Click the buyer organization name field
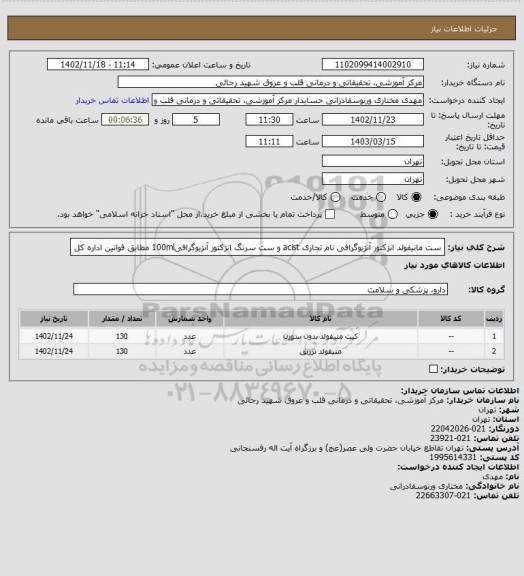Viewport: 524px width, 576px height. coord(270,82)
